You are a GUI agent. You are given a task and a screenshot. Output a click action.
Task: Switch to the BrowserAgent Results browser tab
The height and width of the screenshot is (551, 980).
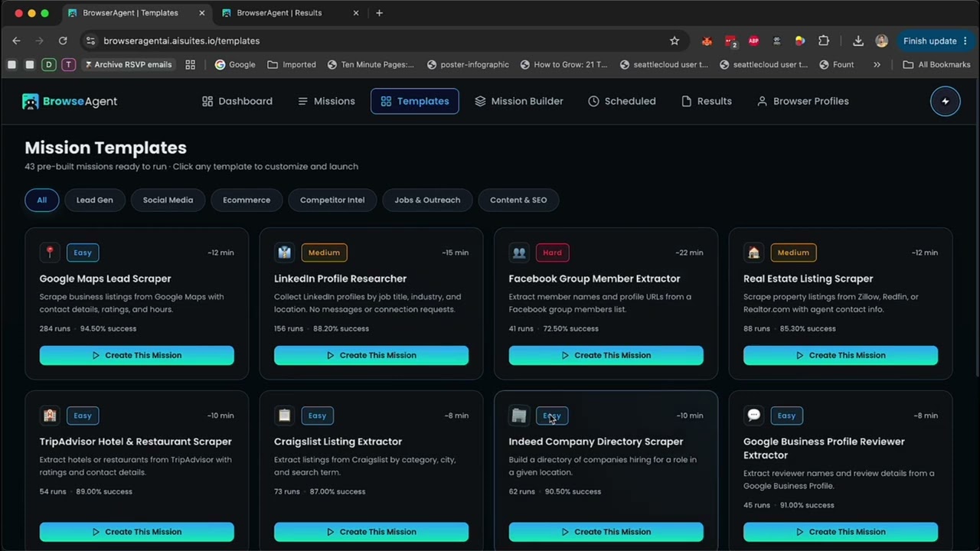pyautogui.click(x=289, y=13)
